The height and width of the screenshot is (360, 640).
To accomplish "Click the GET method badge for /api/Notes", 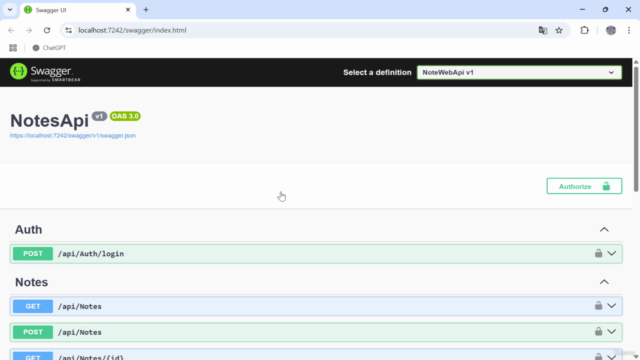I will click(x=33, y=306).
